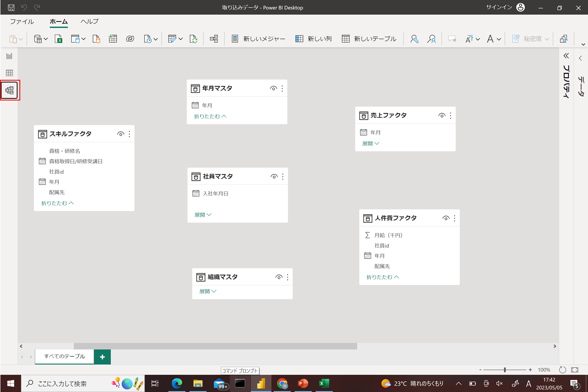Click the zoom in plus button
The height and width of the screenshot is (392, 588).
(530, 370)
